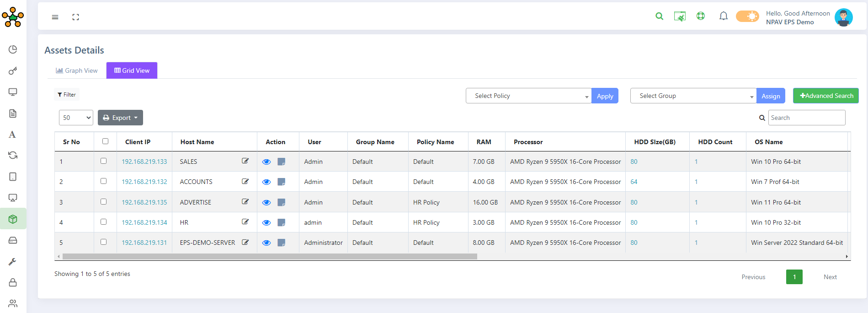Check the box for 192.168.219.131
This screenshot has width=868, height=313.
tap(104, 242)
